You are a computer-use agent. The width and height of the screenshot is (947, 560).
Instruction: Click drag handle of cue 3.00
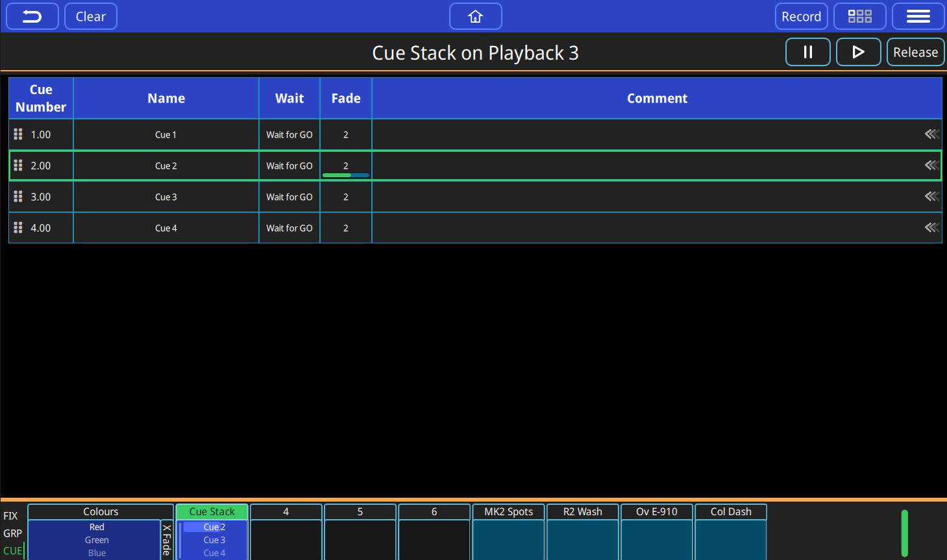coord(18,197)
